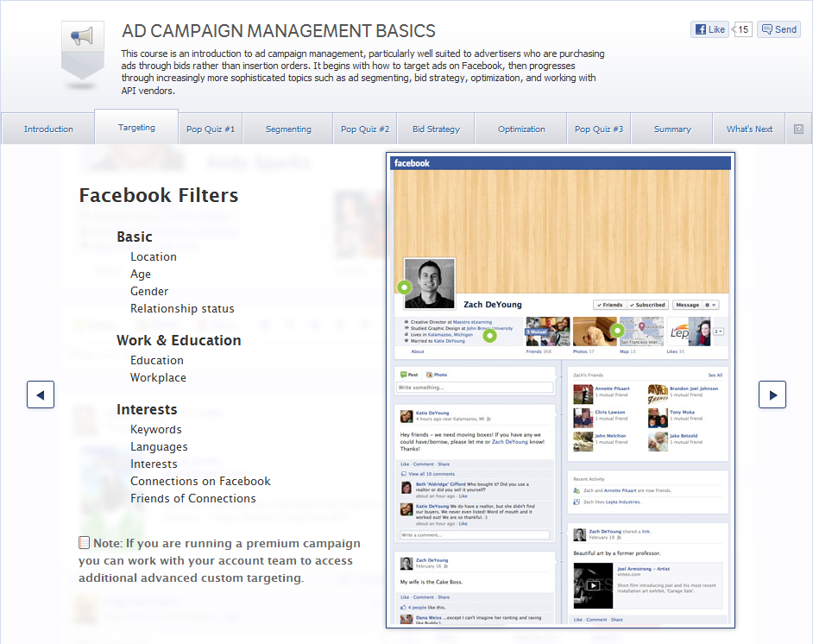Go to Pop Quiz #1 tab
The height and width of the screenshot is (644, 813).
[x=211, y=129]
